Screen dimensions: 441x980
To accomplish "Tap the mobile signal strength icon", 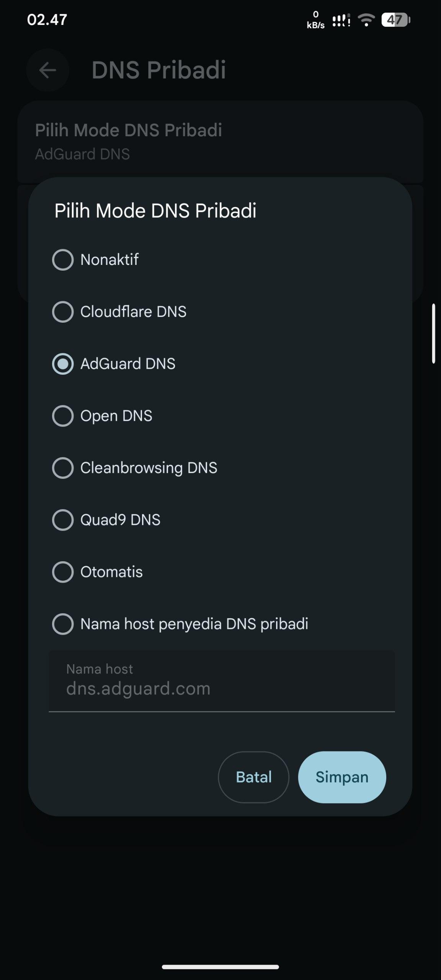I will coord(341,20).
